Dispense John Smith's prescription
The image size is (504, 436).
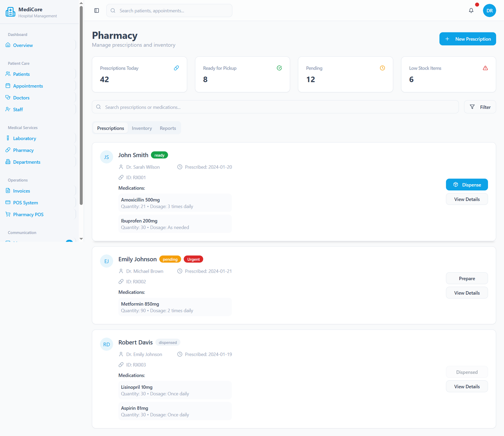[x=467, y=185]
